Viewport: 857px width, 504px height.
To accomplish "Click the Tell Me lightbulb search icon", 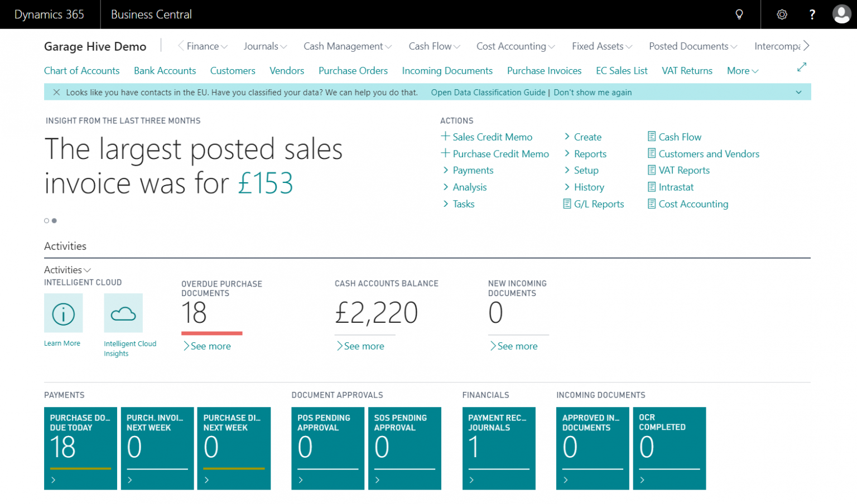I will pos(739,14).
